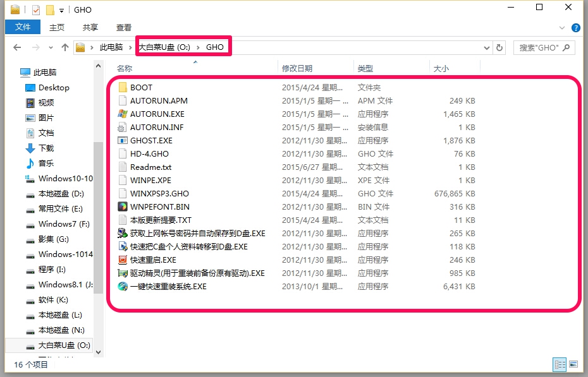
Task: Open the address bar history dropdown arrow
Action: [487, 47]
